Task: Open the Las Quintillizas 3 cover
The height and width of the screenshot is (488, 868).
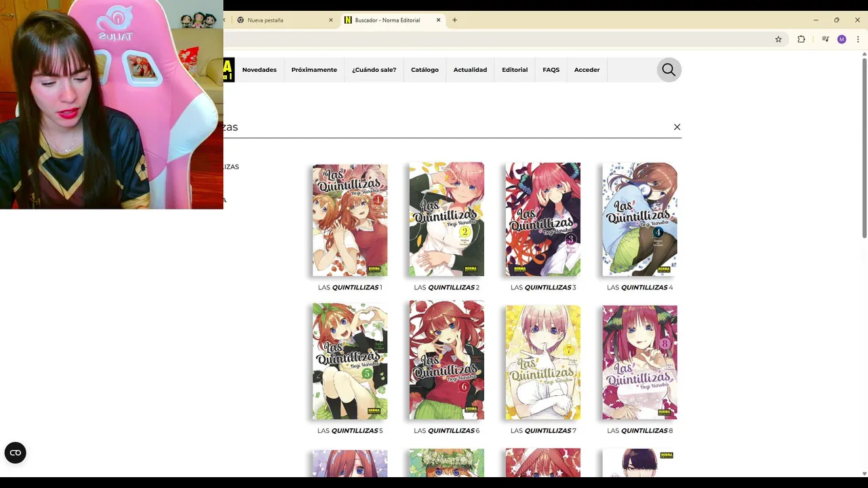Action: (542, 220)
